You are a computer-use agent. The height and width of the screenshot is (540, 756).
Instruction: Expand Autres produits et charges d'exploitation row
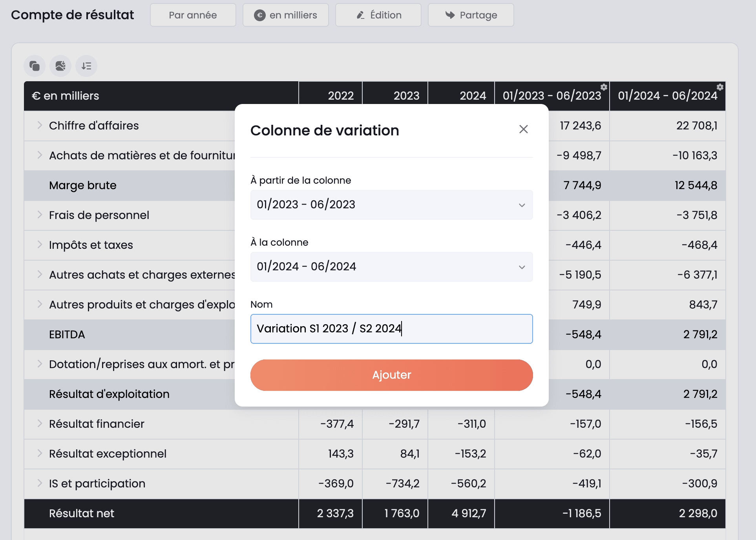point(40,304)
